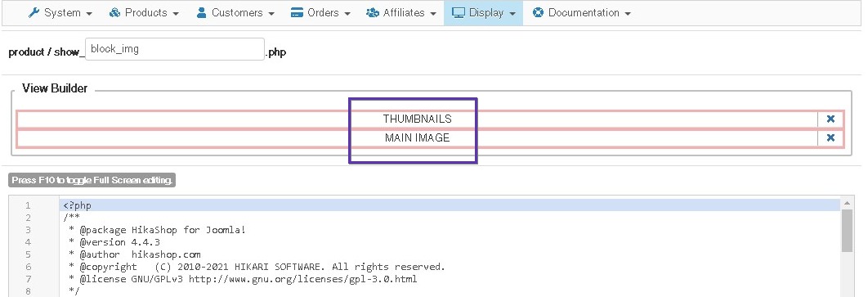Click the code editor scrollbar thumb
Screen dimensions: 868x297
[x=847, y=231]
